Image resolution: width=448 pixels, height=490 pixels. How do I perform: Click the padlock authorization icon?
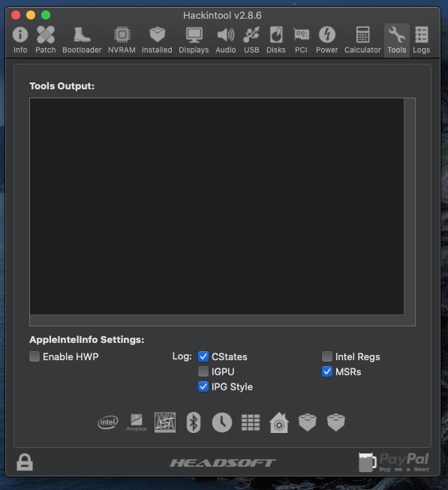pyautogui.click(x=25, y=462)
